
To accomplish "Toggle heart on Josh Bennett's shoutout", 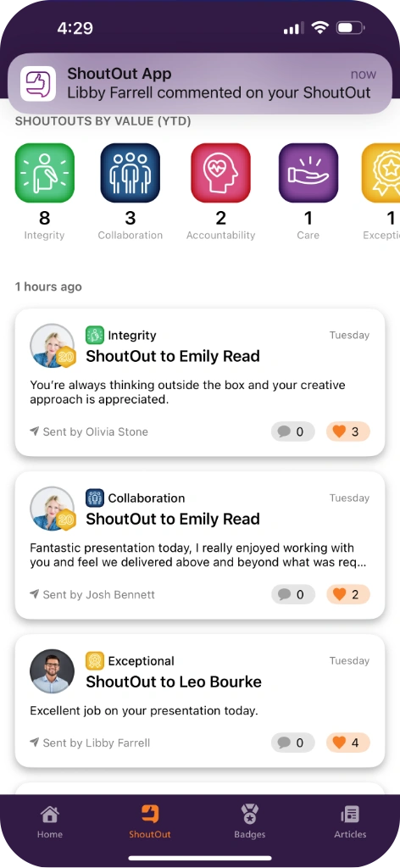I will (348, 594).
